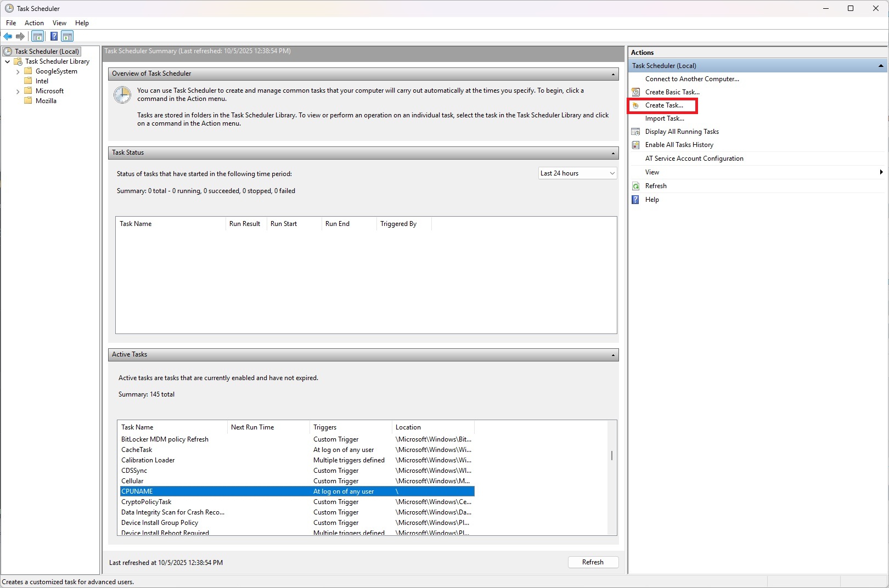Click the green Refresh icon in Actions
The width and height of the screenshot is (889, 588).
(x=635, y=186)
